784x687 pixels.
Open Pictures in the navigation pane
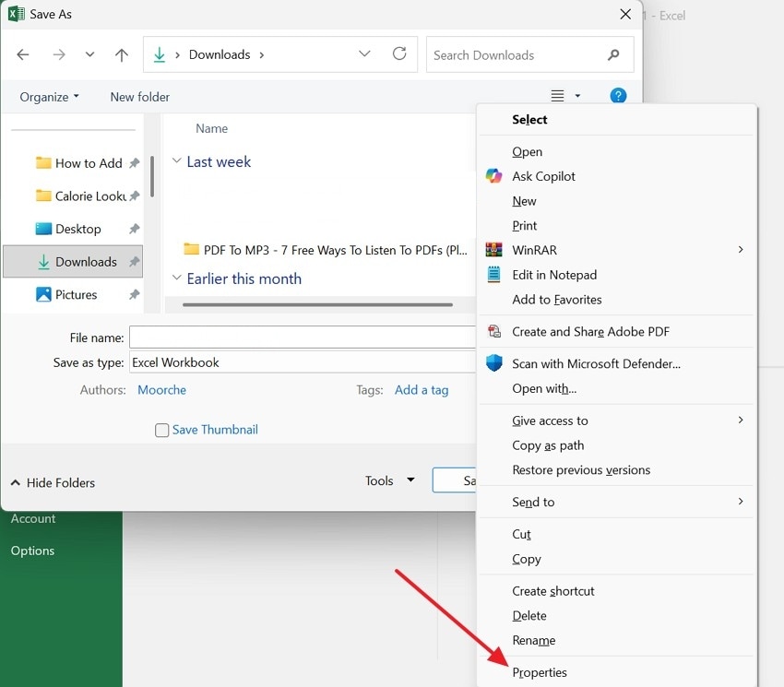(66, 294)
